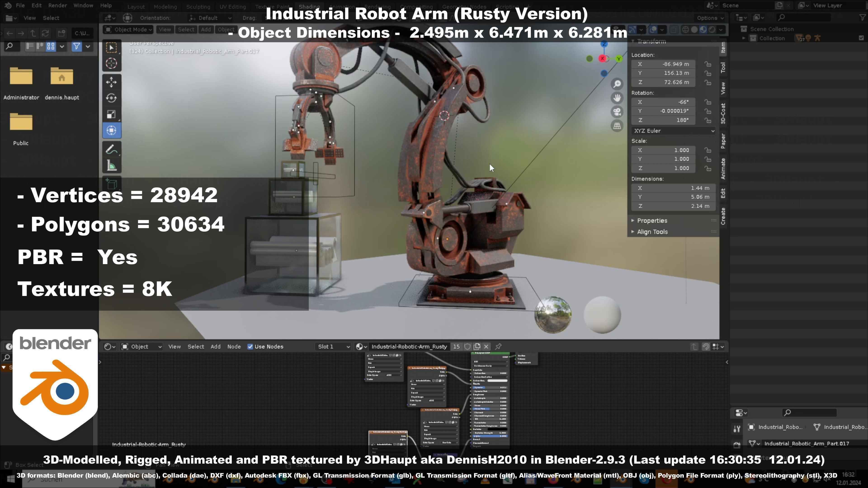
Task: Open the node editor Object type dropdown
Action: [142, 347]
